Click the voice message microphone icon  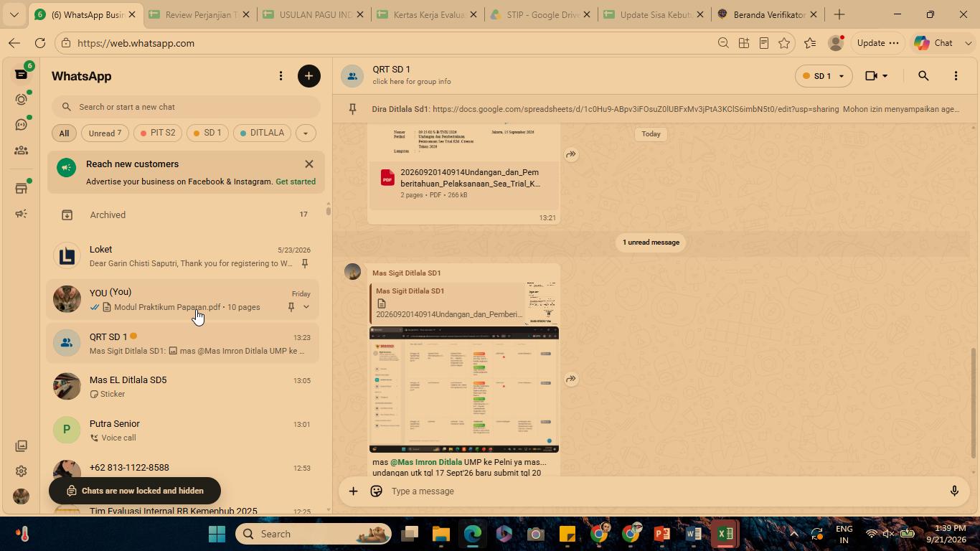pyautogui.click(x=954, y=491)
